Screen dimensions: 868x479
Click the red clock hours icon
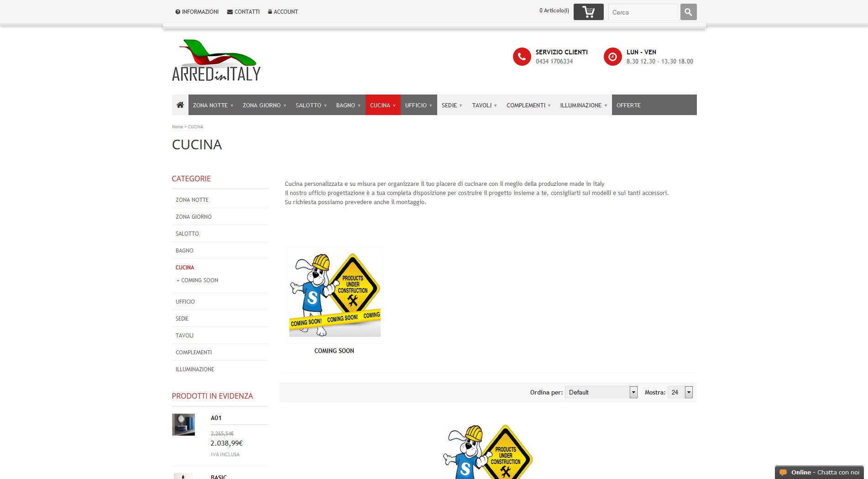613,57
